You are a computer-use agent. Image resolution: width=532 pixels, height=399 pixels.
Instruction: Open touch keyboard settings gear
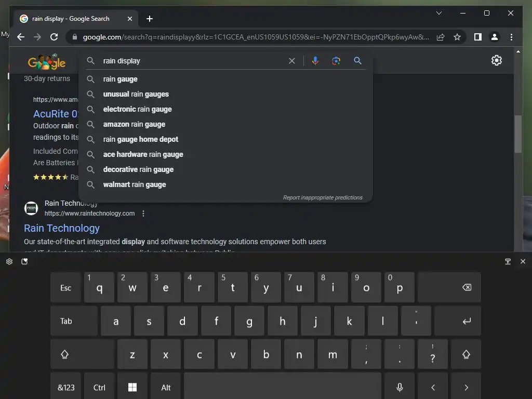point(9,261)
